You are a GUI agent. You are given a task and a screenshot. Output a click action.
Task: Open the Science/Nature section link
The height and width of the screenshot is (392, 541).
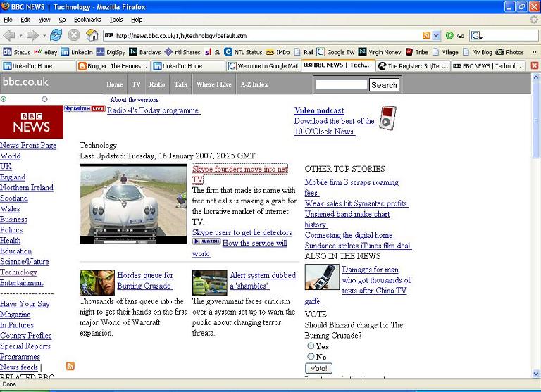coord(25,261)
